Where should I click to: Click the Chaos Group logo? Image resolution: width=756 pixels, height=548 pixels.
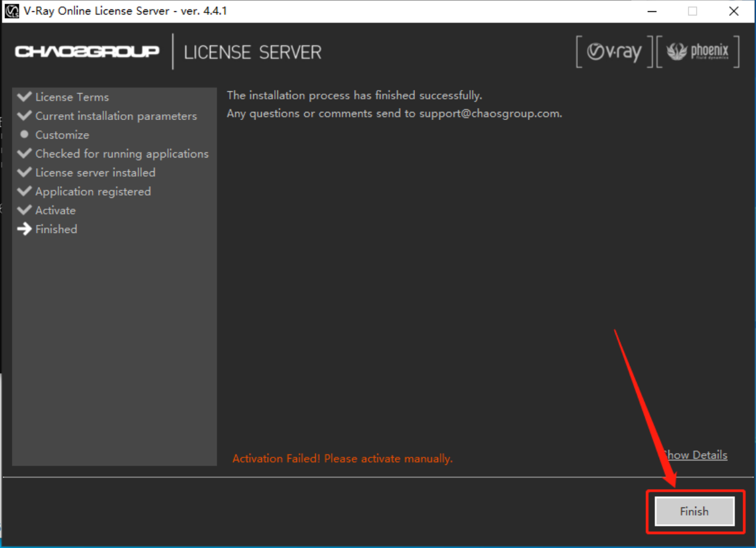[87, 52]
